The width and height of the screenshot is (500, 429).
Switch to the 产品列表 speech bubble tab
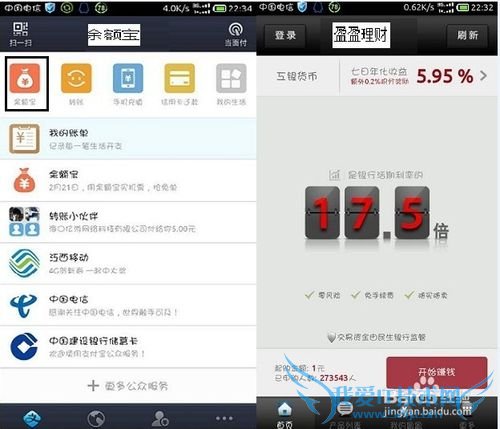pos(345,415)
